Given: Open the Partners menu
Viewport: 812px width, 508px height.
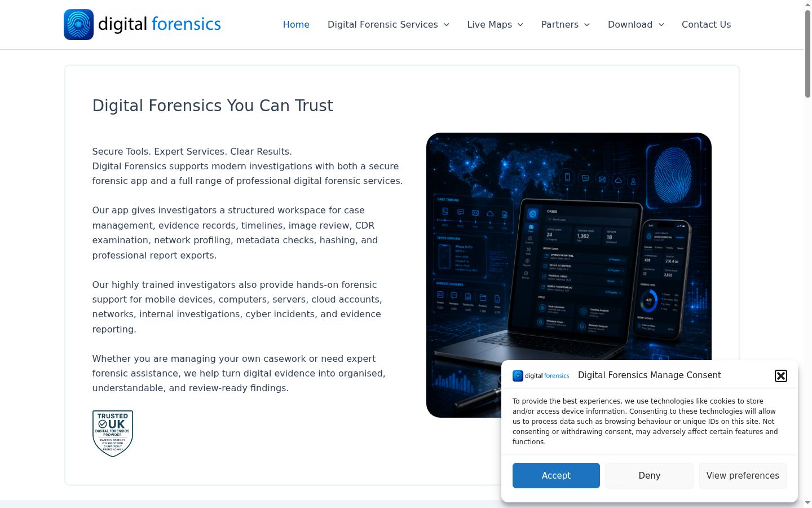Looking at the screenshot, I should tap(560, 24).
